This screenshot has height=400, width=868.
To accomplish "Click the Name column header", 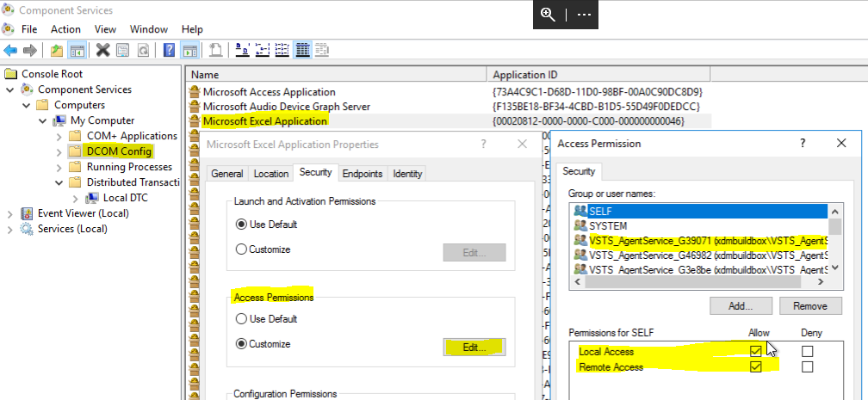I will pyautogui.click(x=337, y=75).
